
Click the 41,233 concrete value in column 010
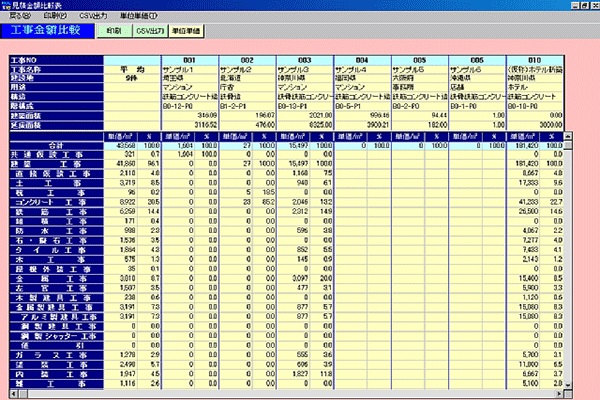click(523, 202)
